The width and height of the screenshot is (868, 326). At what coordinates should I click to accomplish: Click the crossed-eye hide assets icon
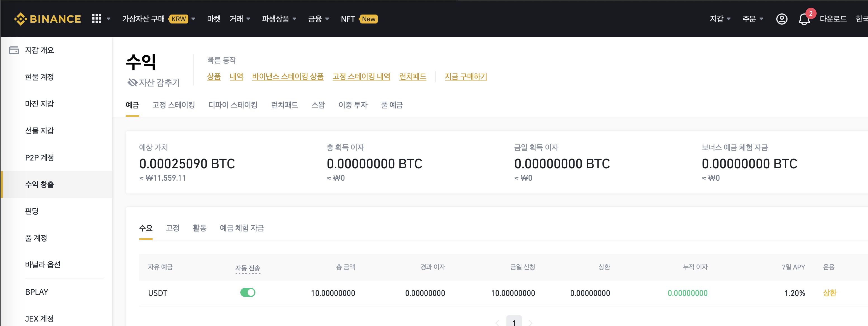pos(132,82)
